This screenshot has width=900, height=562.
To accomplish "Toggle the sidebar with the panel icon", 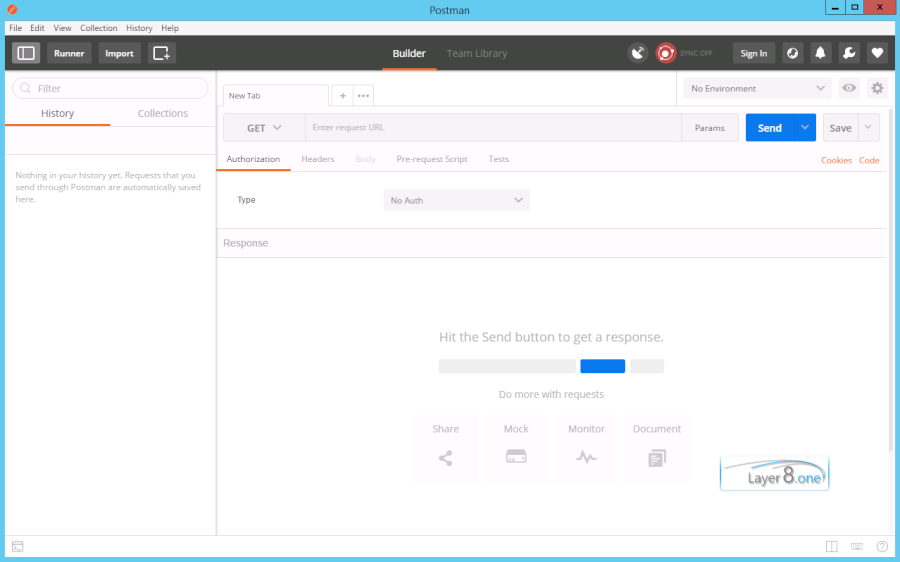I will [x=26, y=53].
